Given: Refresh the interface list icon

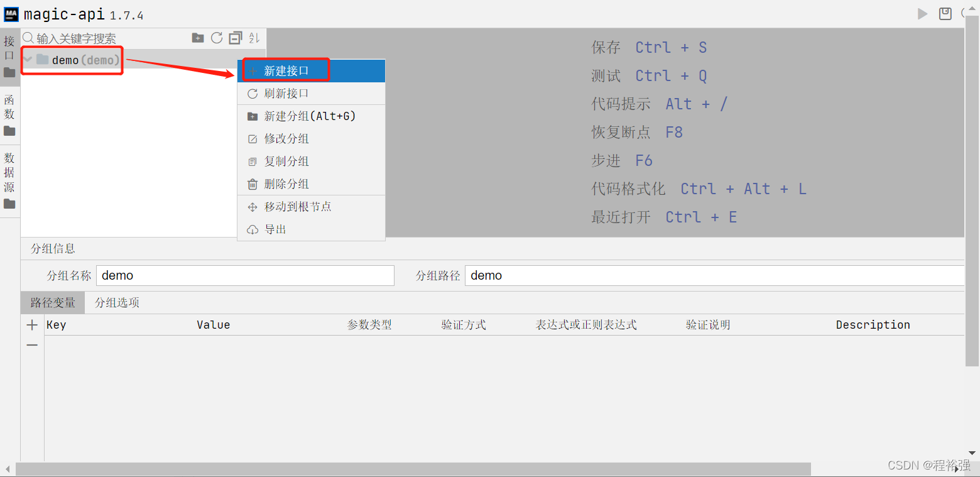Looking at the screenshot, I should (x=217, y=38).
